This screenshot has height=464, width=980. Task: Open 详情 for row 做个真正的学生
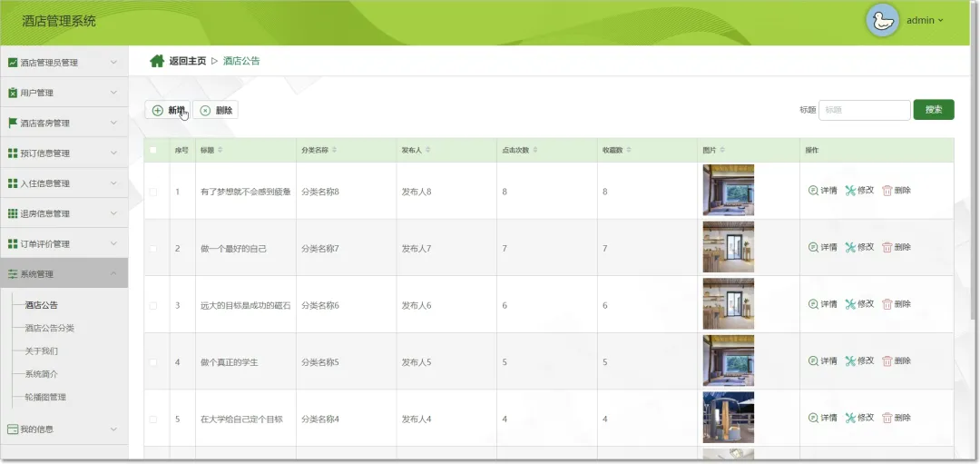(822, 360)
